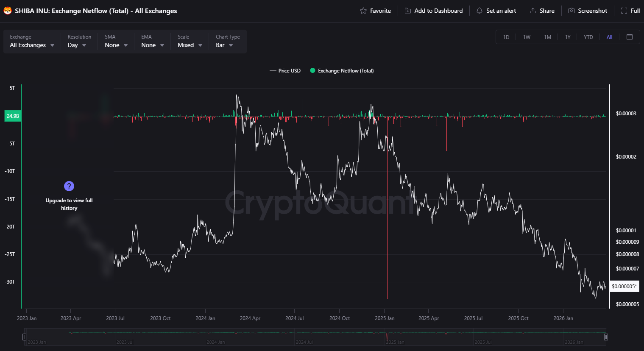Select the 1Y time range tab
The height and width of the screenshot is (351, 644).
(568, 37)
